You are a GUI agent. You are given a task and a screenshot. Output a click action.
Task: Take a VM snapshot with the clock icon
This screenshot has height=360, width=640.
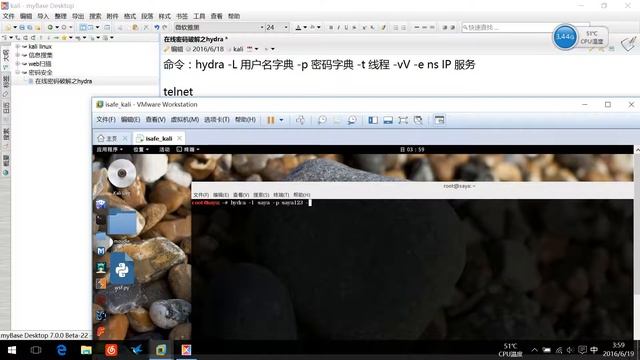coord(322,120)
